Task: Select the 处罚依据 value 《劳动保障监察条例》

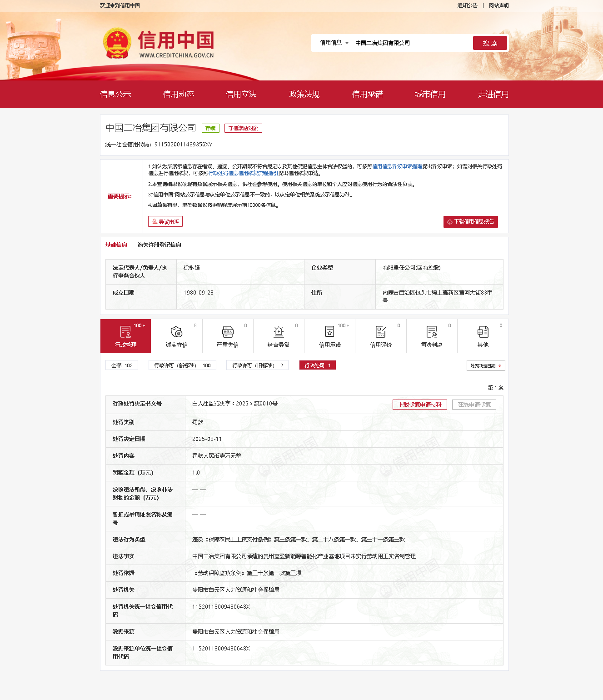Action: (247, 573)
